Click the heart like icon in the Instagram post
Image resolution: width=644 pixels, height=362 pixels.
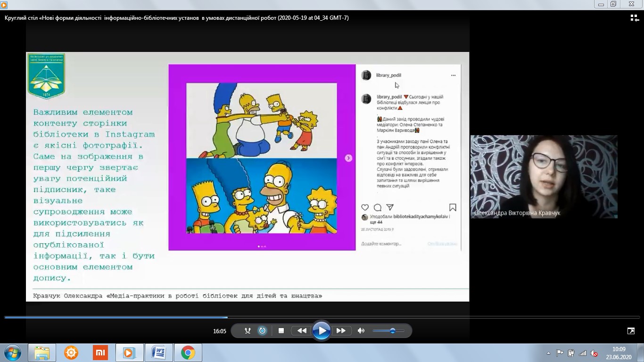[x=365, y=207]
